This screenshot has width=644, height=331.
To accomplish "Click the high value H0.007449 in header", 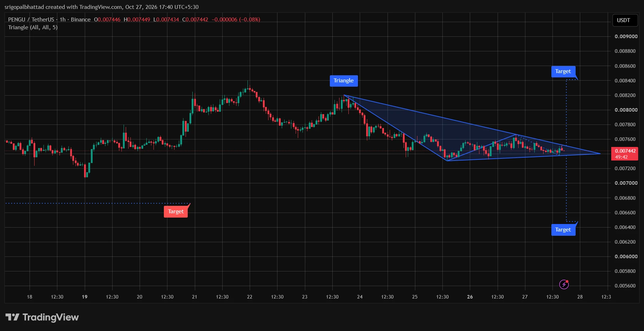I will 137,20.
